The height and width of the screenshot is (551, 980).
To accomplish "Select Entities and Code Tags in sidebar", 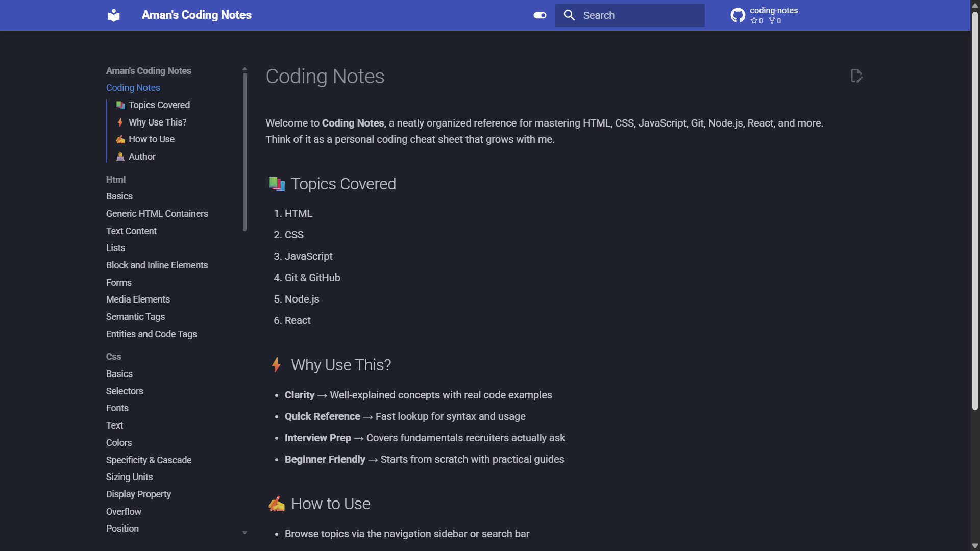I will [x=151, y=334].
